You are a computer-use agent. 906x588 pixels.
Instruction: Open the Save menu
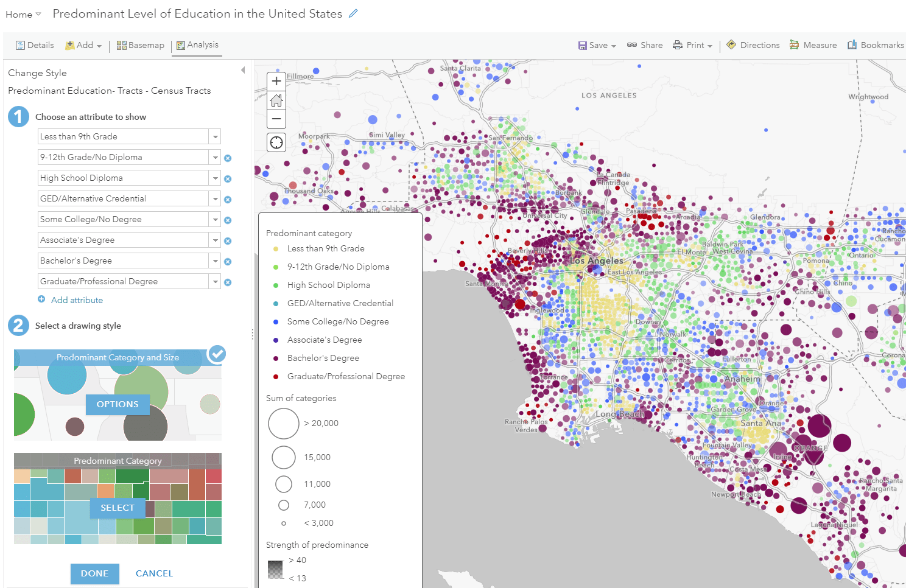597,45
